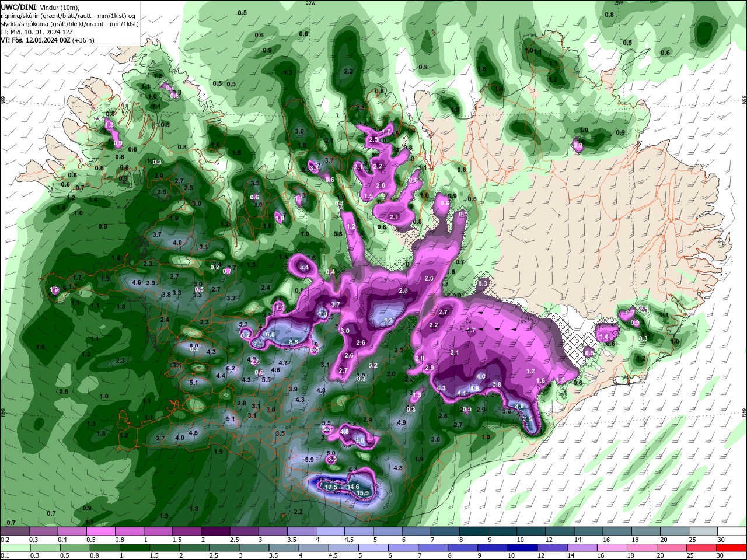Click the bright pink upper swatch between 0.5 and 0.8

[x=100, y=531]
